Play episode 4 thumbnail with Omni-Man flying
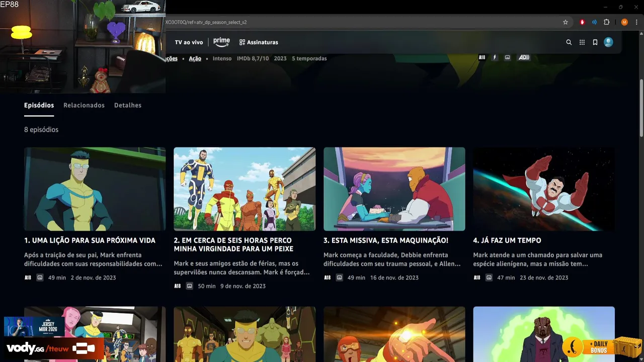The height and width of the screenshot is (362, 644). (x=544, y=189)
